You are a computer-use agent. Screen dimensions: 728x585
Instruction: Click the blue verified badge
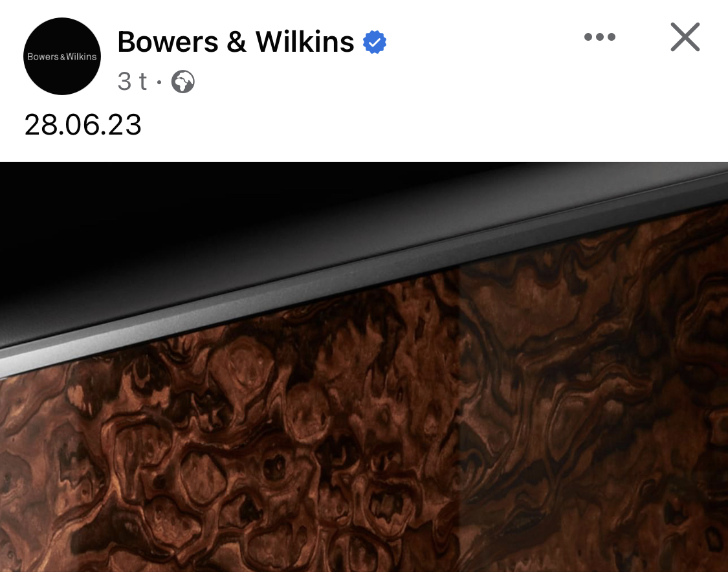(374, 42)
